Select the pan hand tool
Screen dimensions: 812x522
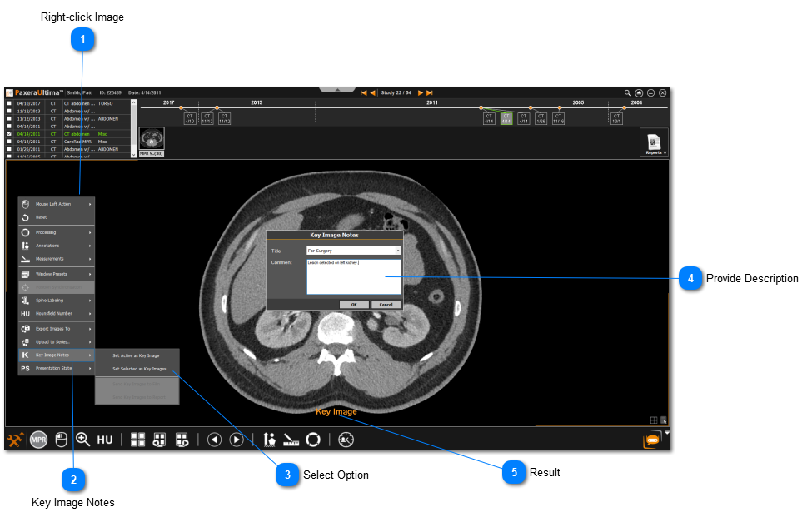tap(62, 440)
